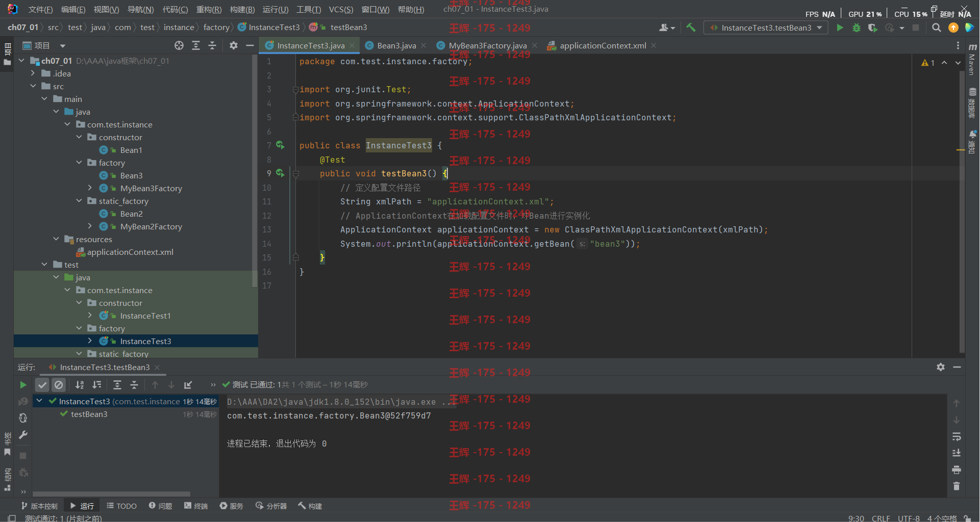The image size is (980, 522).
Task: Collapse InstanceTest3 result node in run tree
Action: click(x=39, y=401)
